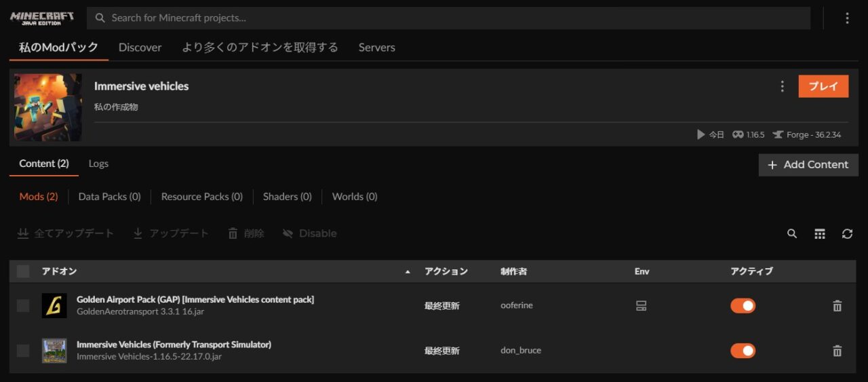Click author name ooferine
Image resolution: width=868 pixels, height=382 pixels.
(517, 306)
